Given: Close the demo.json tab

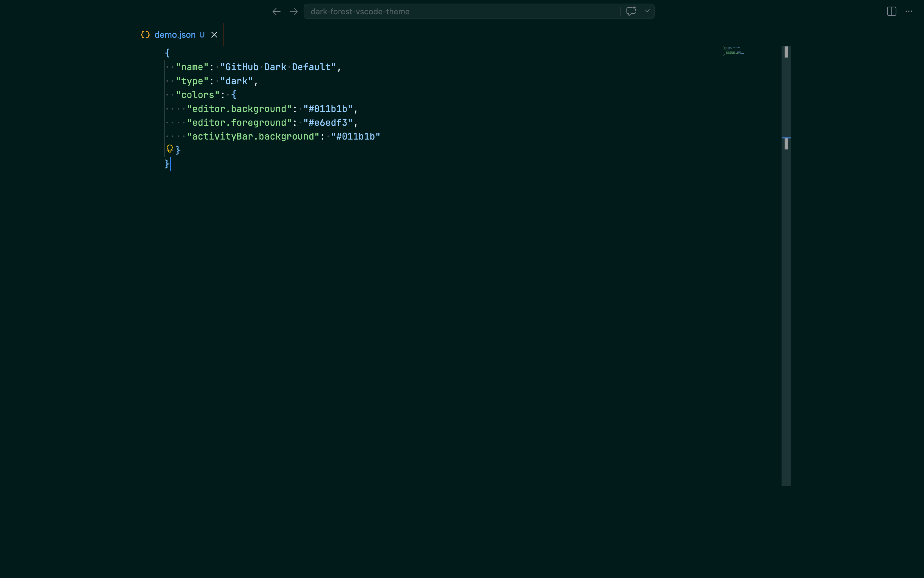Looking at the screenshot, I should tap(214, 35).
